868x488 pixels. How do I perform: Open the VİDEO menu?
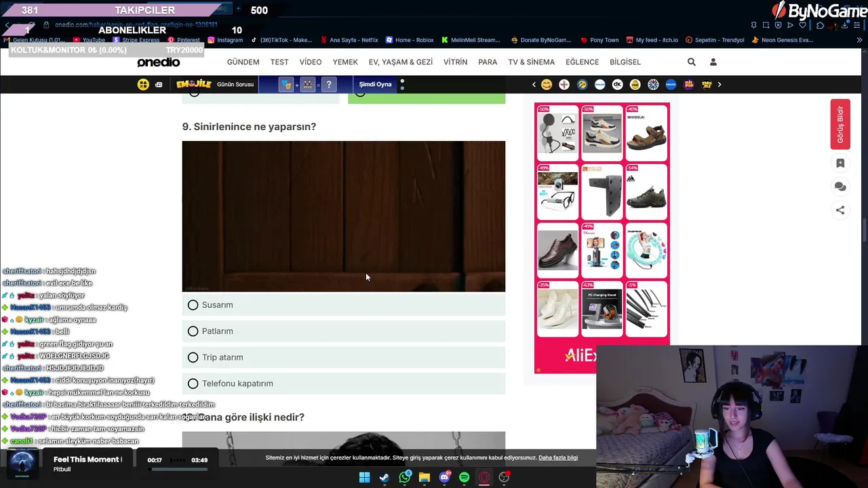pos(311,62)
